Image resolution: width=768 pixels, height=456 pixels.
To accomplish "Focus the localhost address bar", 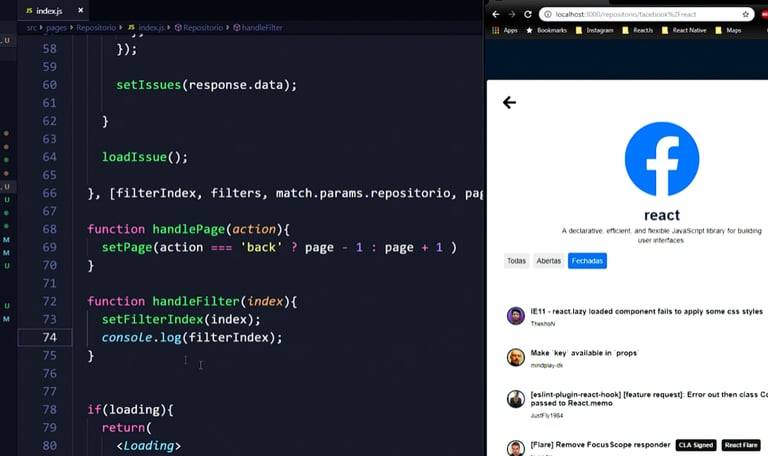I will tap(646, 14).
